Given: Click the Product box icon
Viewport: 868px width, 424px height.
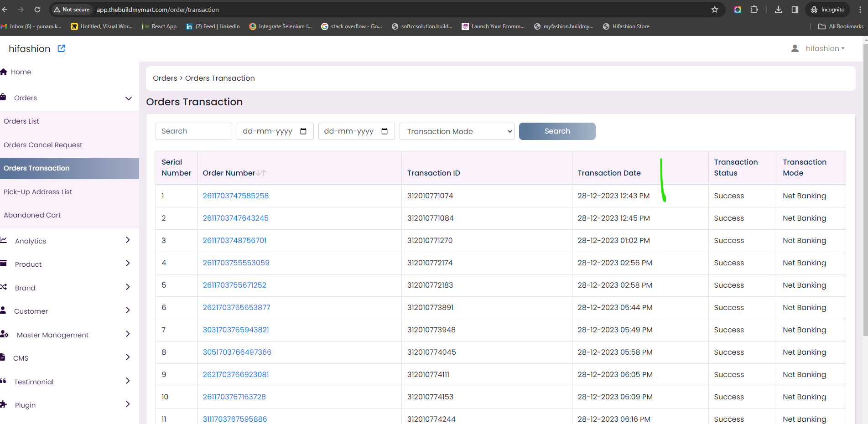Looking at the screenshot, I should coord(3,263).
